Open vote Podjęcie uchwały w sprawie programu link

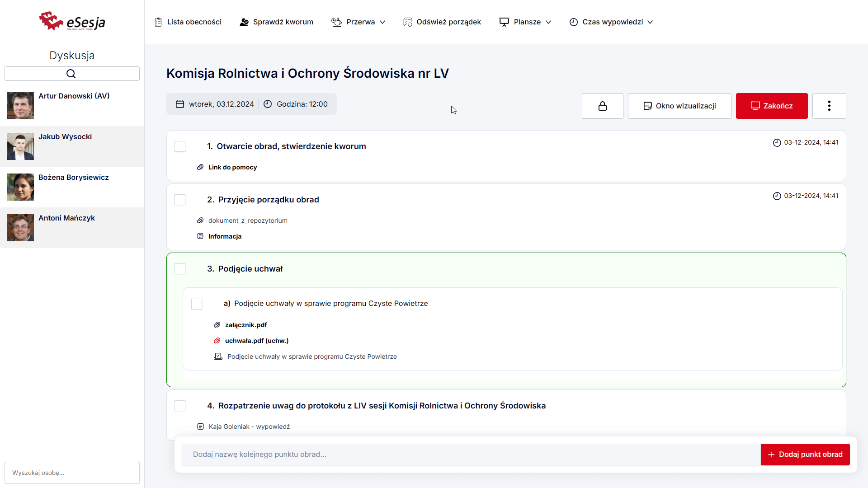(312, 357)
